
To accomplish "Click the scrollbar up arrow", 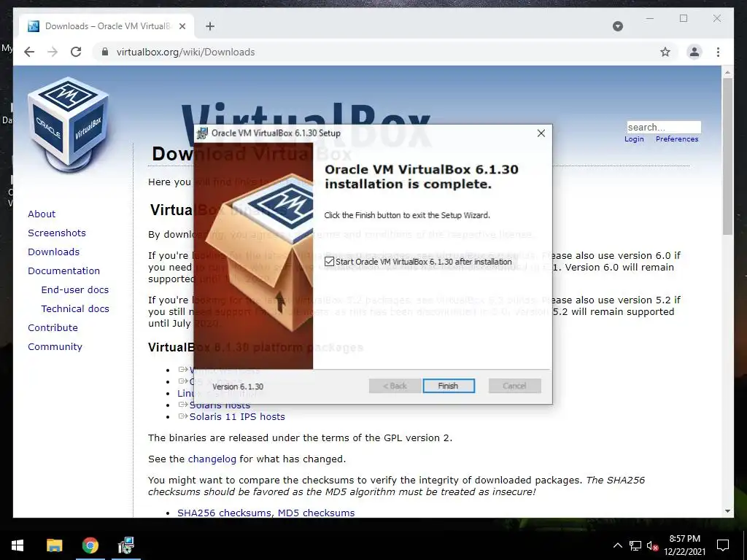I will [727, 72].
